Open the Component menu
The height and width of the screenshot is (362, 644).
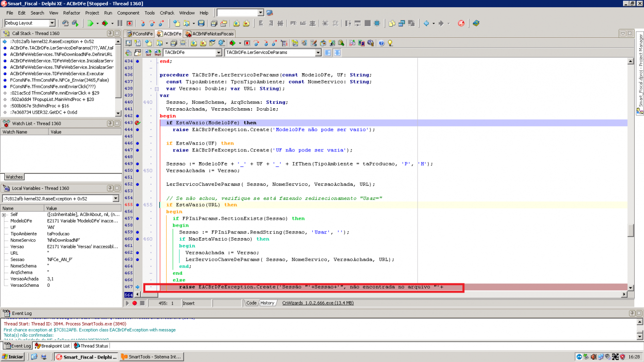pos(128,13)
